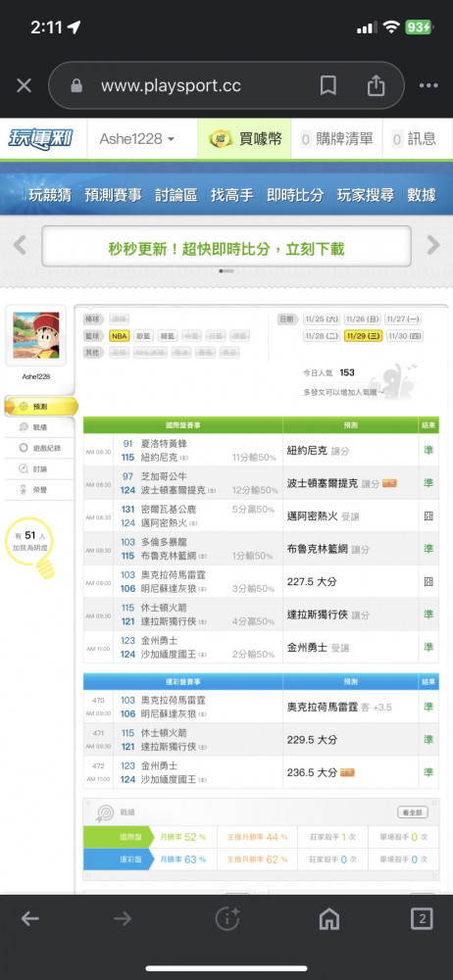This screenshot has height=980, width=453.
Task: Click the 戰績 target icon
Action: click(105, 812)
